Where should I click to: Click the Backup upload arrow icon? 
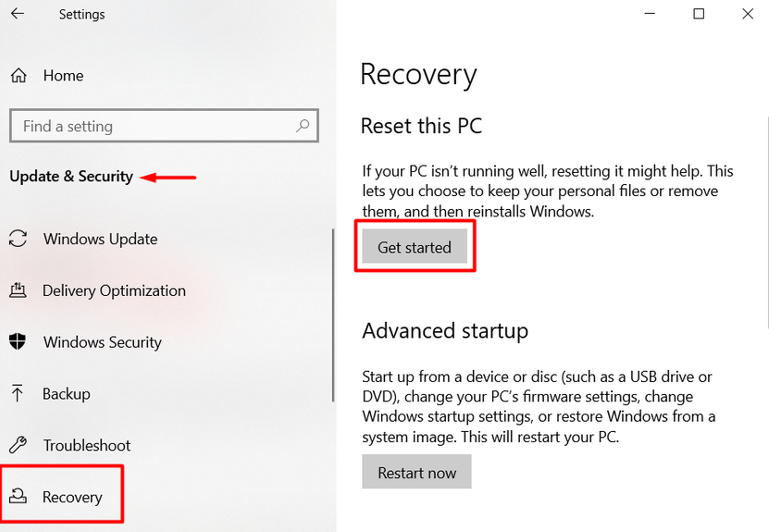[x=18, y=394]
